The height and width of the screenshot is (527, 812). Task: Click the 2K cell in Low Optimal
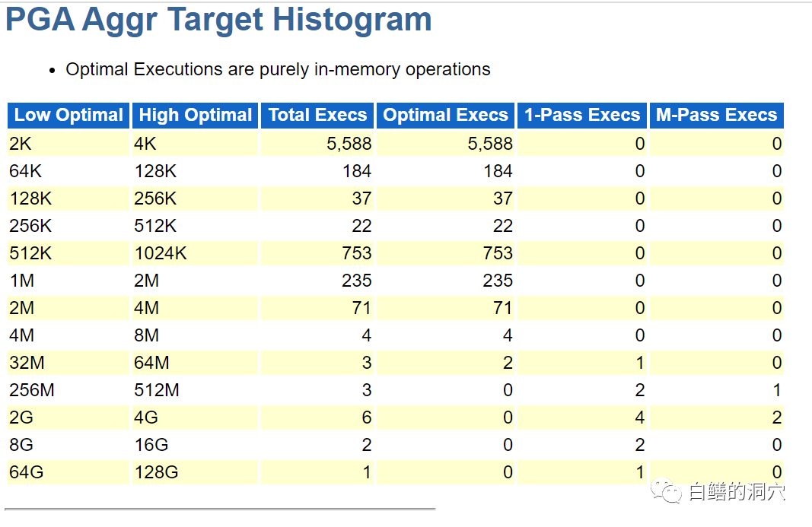tap(21, 144)
